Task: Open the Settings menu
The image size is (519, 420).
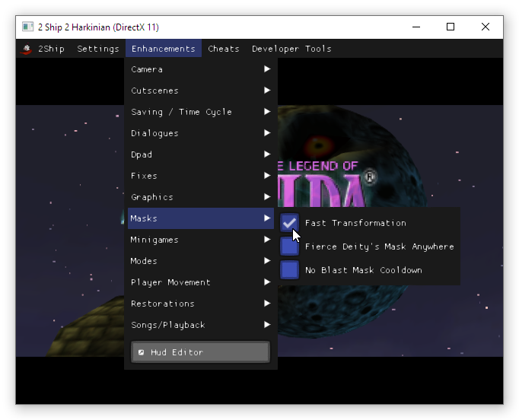Action: (98, 49)
